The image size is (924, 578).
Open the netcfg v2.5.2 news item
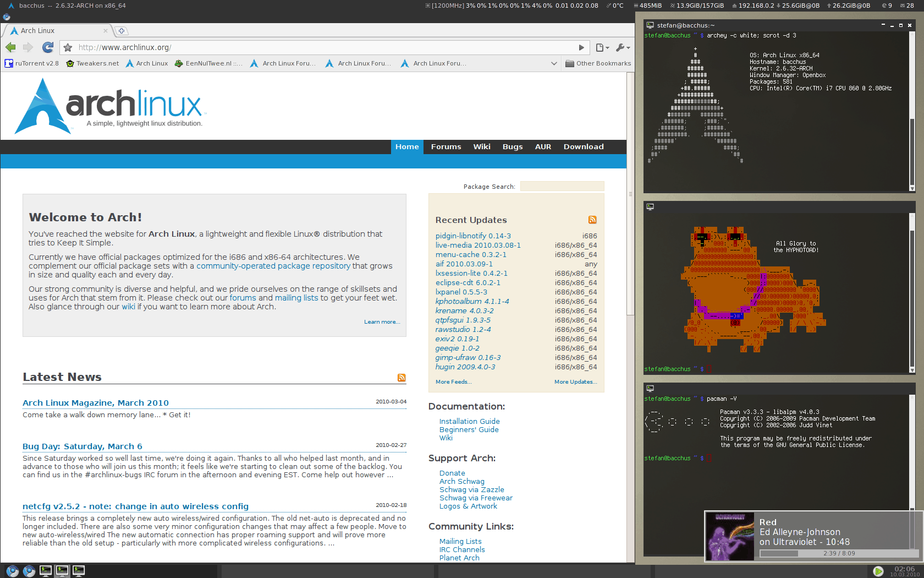135,506
